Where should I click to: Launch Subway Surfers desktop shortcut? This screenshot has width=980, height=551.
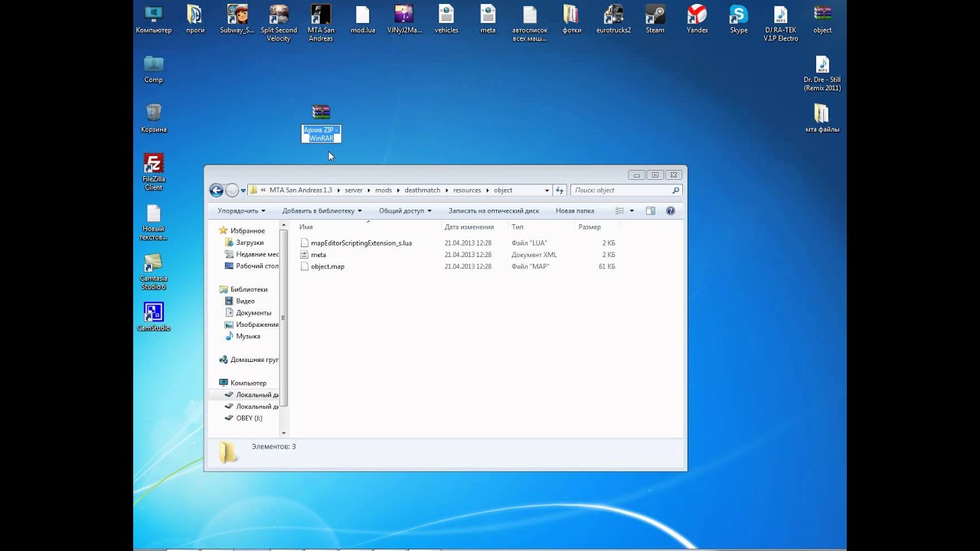pyautogui.click(x=237, y=20)
